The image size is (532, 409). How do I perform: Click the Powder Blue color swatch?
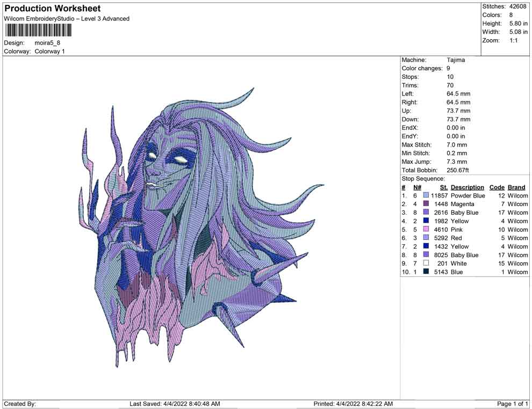pyautogui.click(x=426, y=196)
